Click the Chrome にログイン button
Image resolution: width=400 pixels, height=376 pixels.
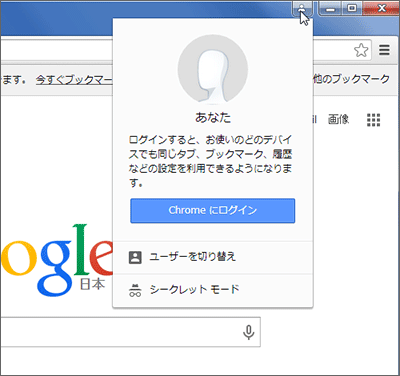[x=213, y=211]
